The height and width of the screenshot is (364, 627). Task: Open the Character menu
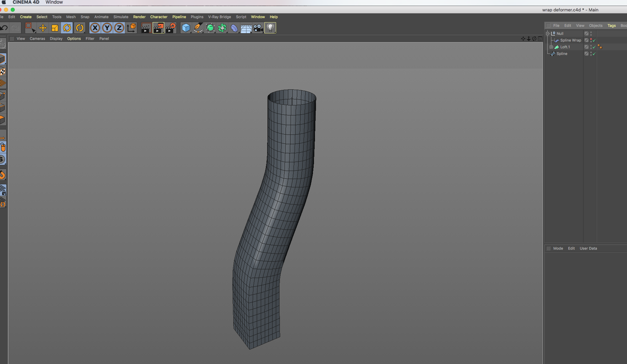159,17
